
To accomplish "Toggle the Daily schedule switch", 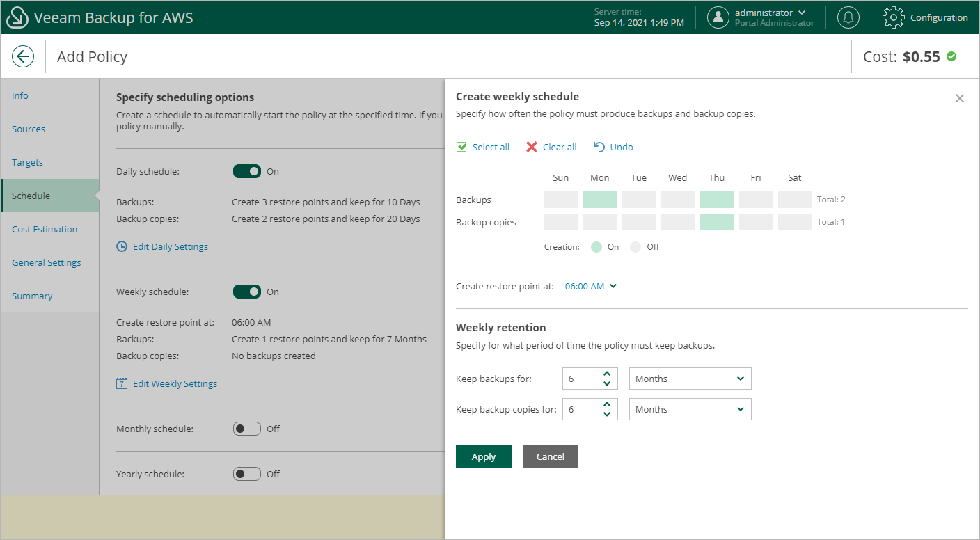I will tap(247, 171).
